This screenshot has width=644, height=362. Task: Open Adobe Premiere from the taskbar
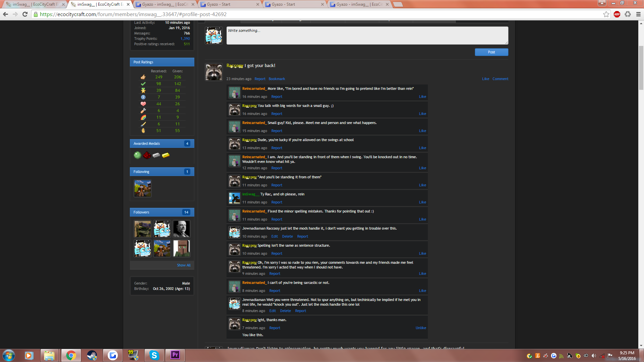coord(175,355)
